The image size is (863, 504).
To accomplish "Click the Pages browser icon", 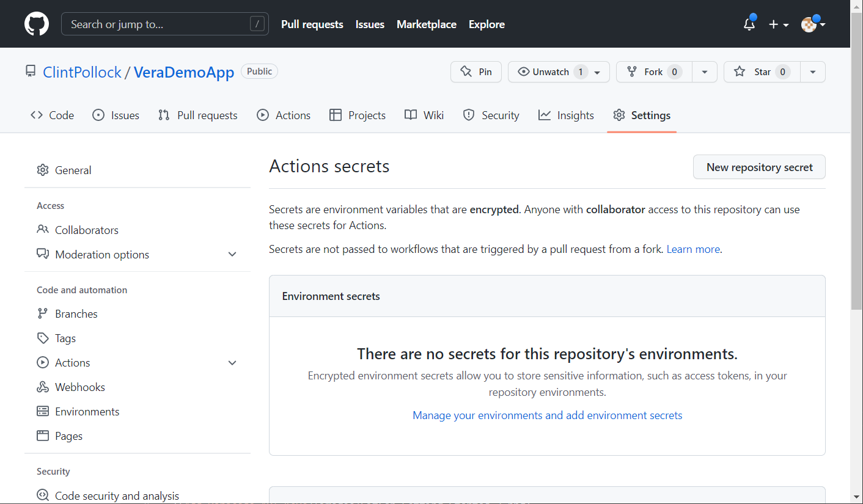I will click(43, 436).
